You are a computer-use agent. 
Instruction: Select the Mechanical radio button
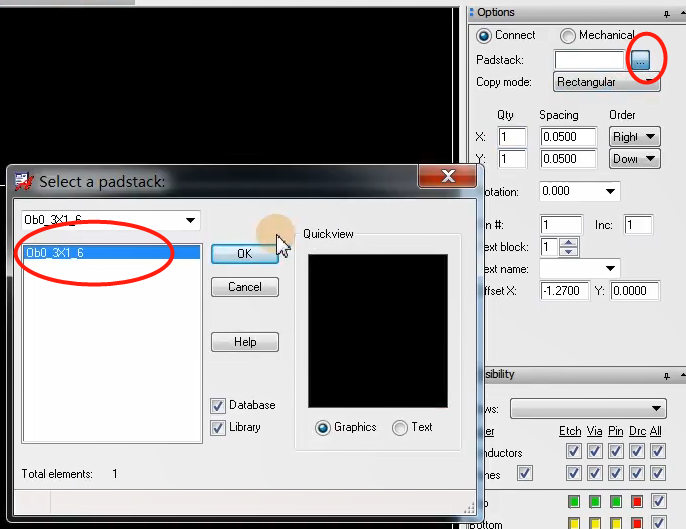coord(568,36)
